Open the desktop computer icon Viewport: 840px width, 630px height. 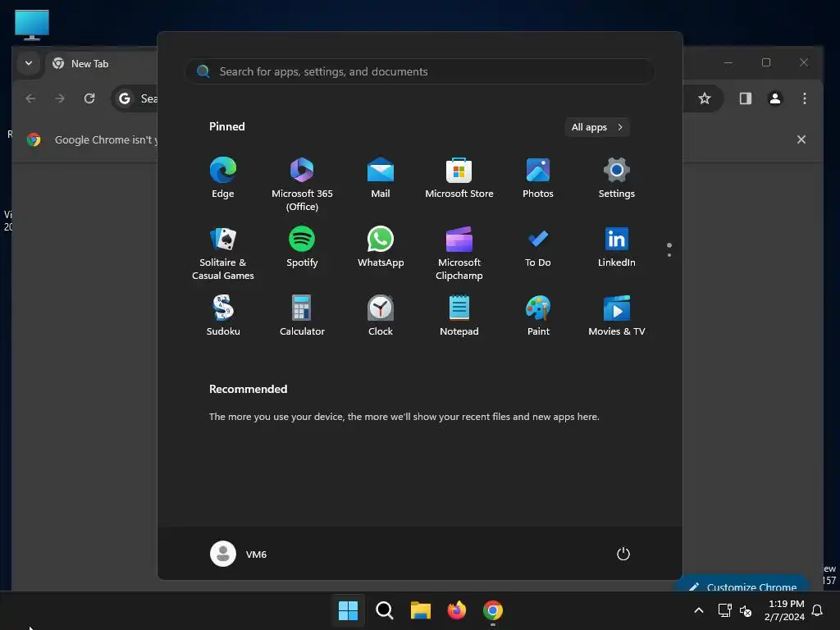coord(32,25)
